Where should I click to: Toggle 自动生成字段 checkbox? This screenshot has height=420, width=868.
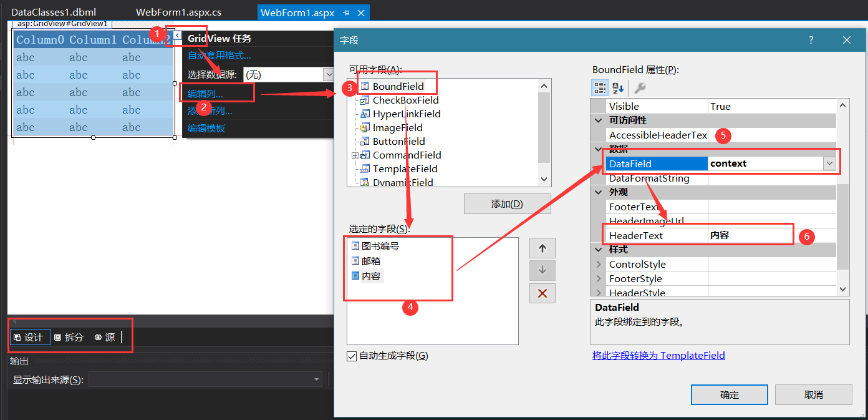point(353,356)
